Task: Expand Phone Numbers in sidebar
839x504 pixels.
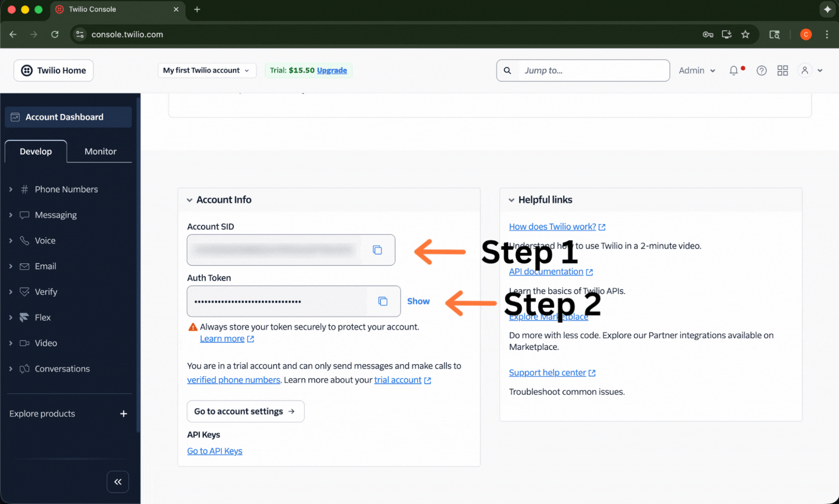Action: click(66, 189)
